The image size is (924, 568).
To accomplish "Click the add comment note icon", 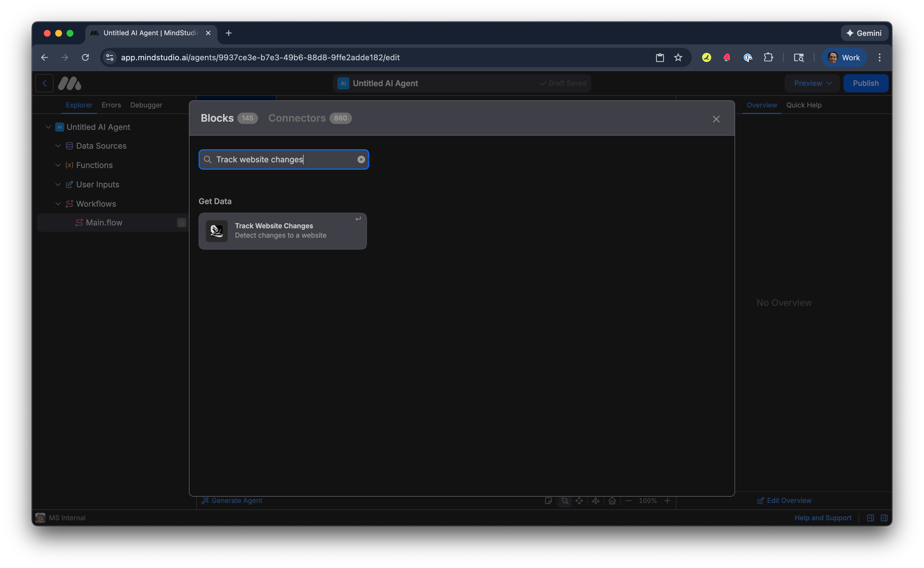I will (549, 501).
